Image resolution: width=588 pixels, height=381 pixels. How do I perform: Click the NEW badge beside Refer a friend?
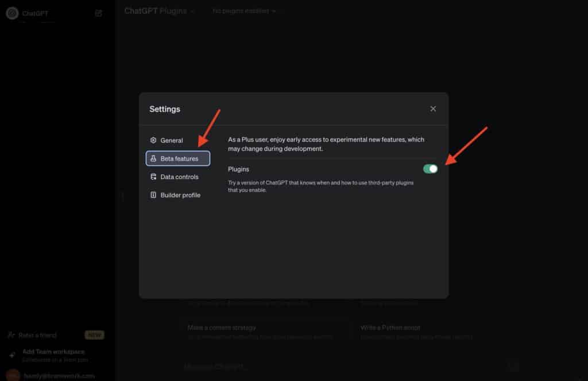click(x=95, y=335)
